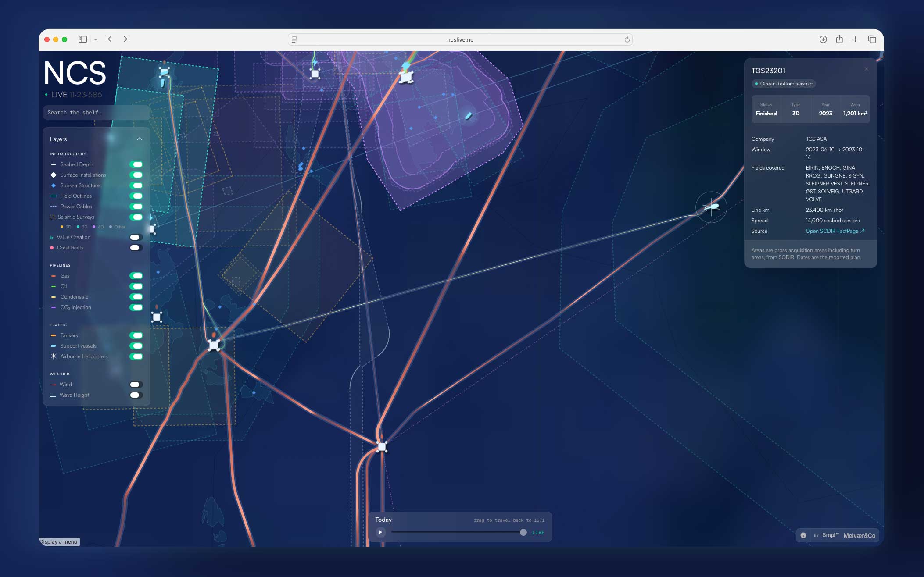Click the Value Creation kr icon

coord(52,238)
